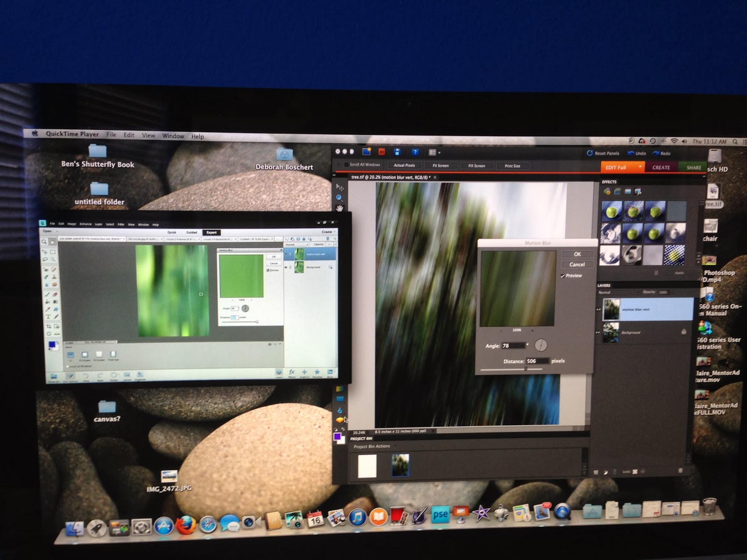Open the EDIT Full mode dropdown arrow

[x=640, y=167]
